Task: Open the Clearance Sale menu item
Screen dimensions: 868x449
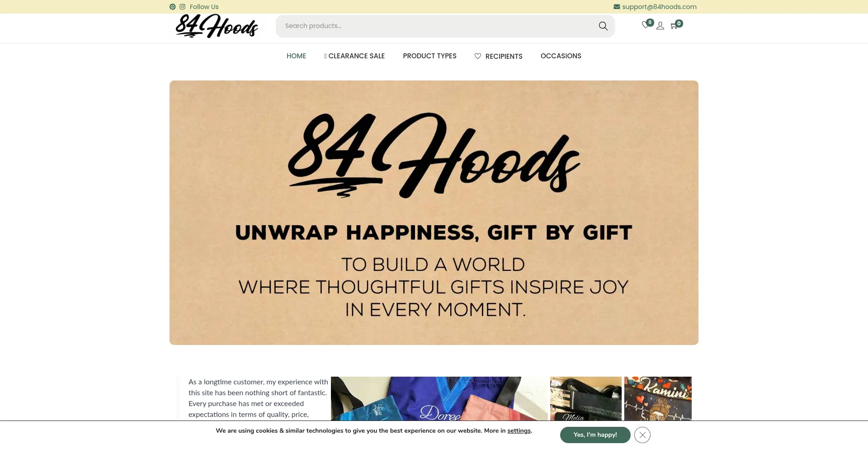Action: tap(354, 56)
